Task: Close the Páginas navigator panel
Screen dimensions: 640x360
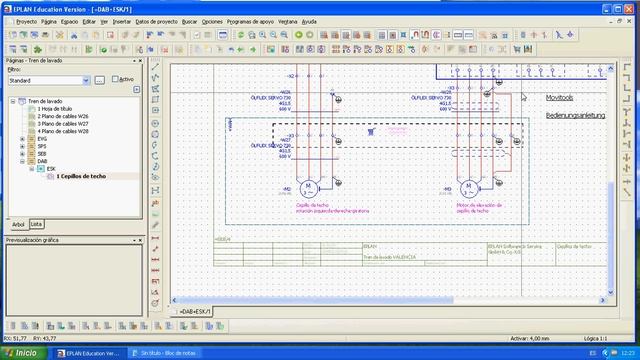Action: pyautogui.click(x=140, y=61)
